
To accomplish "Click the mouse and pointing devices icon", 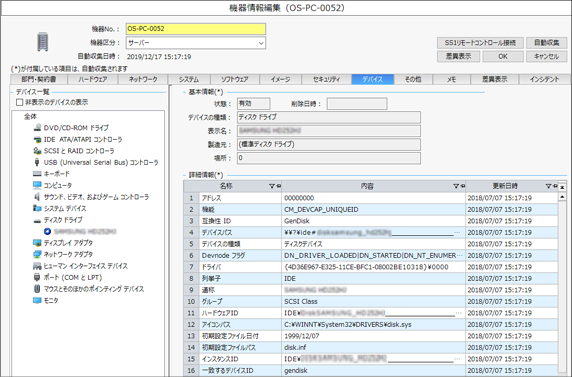I will click(x=37, y=289).
